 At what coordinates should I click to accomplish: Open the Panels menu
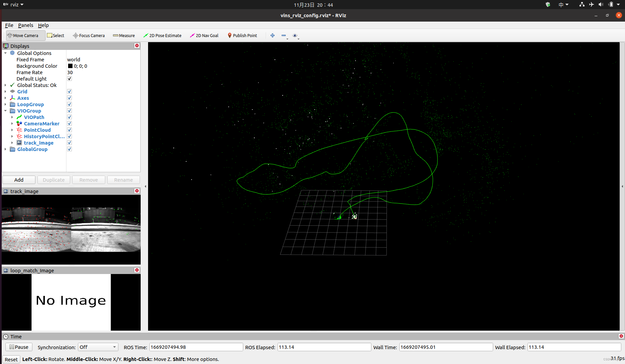26,25
